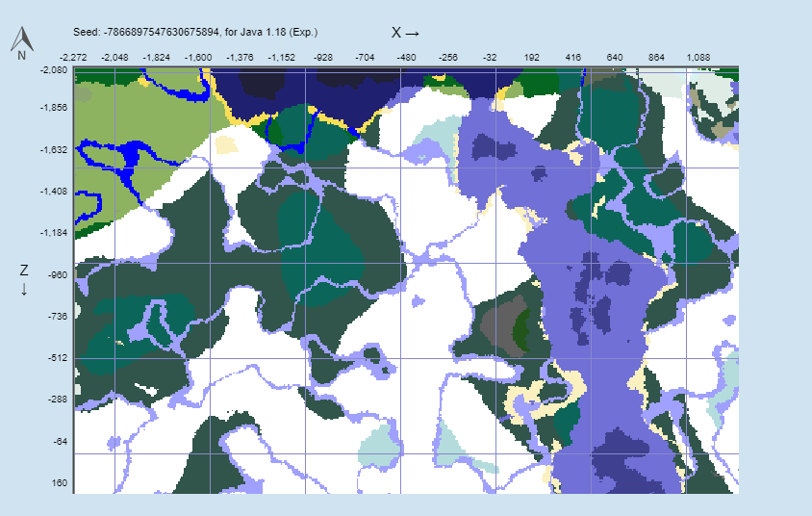
Task: Click the -32 X-axis tick label
Action: [x=490, y=58]
